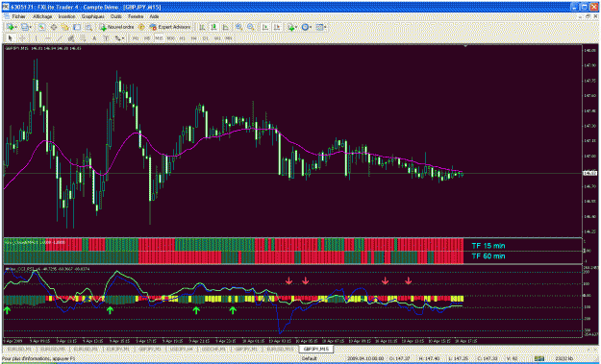The height and width of the screenshot is (364, 601).
Task: Toggle the Chart Shift button
Action: coord(277,27)
